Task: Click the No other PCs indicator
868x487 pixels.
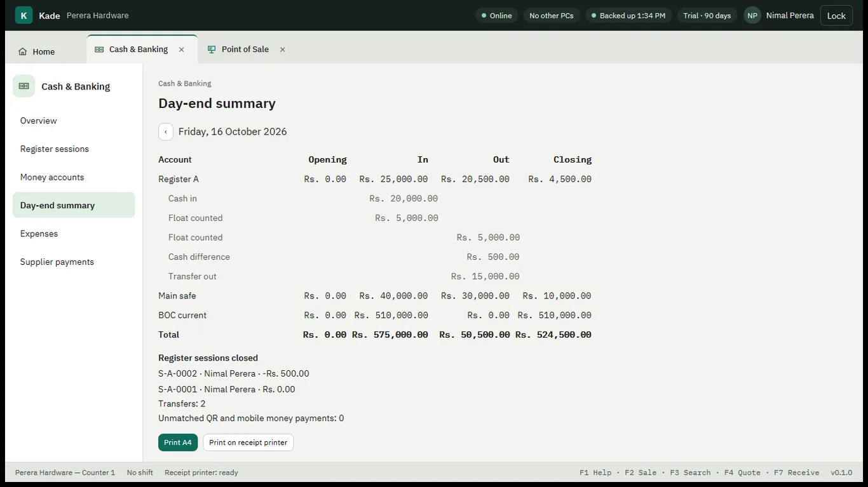Action: pos(552,15)
